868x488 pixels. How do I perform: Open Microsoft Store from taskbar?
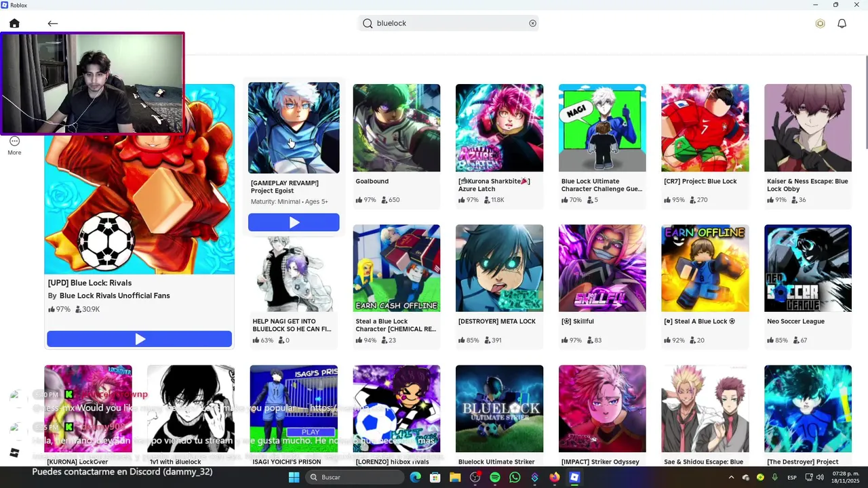pyautogui.click(x=435, y=477)
